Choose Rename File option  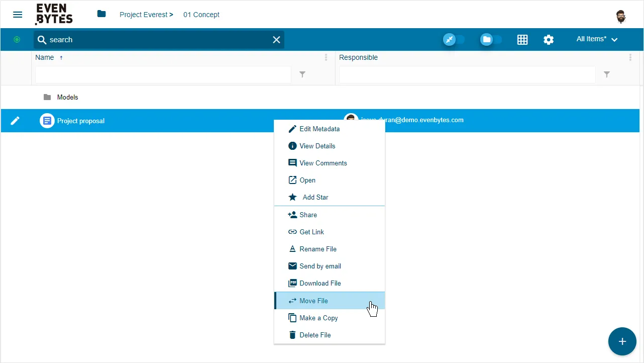[x=330, y=249]
